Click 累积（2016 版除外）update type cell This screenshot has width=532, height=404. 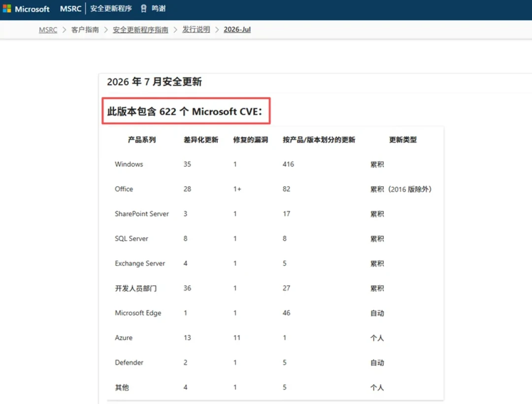[x=401, y=189]
